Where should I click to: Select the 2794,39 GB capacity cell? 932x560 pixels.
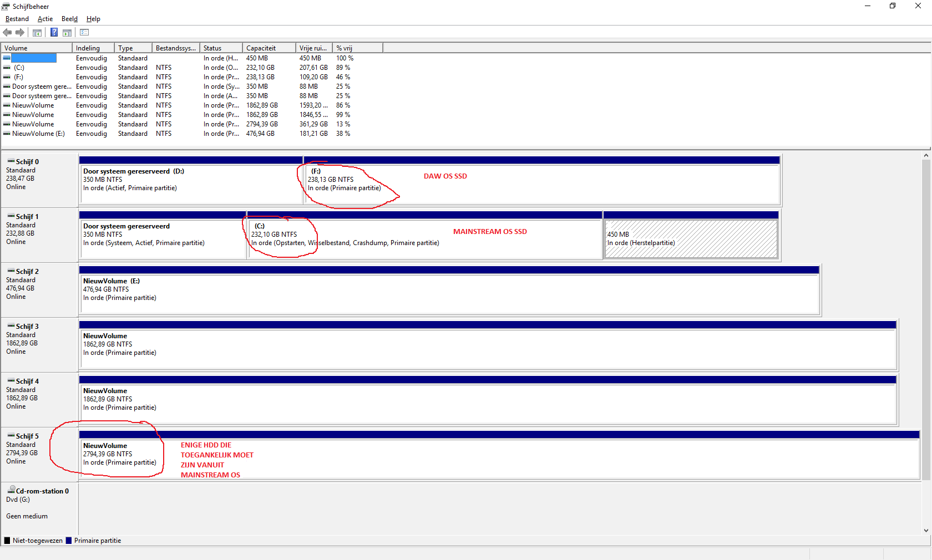[x=262, y=124]
